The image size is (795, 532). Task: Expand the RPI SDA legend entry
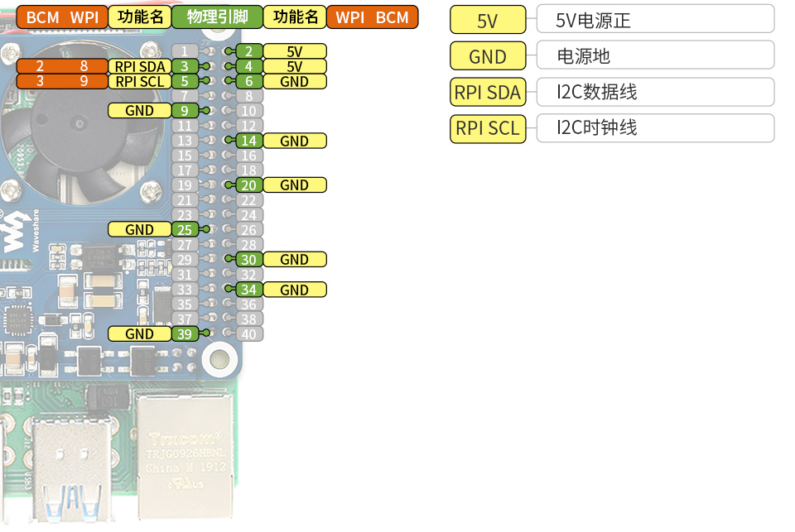(x=488, y=92)
